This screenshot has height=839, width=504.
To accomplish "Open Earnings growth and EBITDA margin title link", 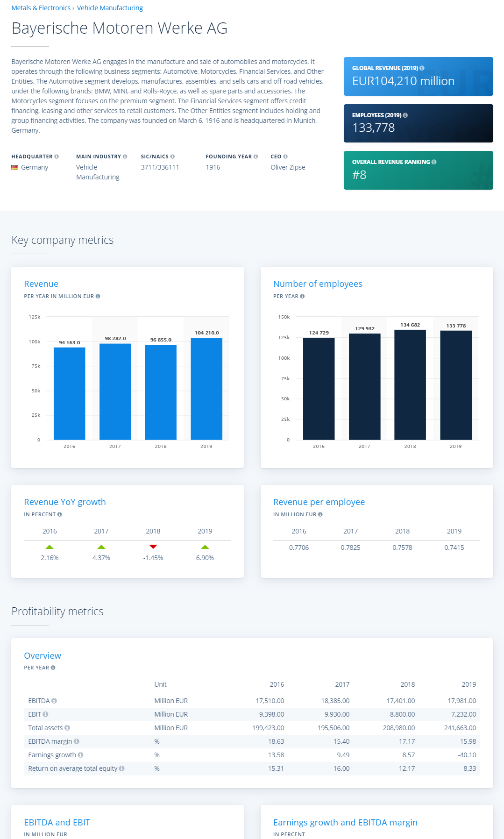I will coord(345,823).
